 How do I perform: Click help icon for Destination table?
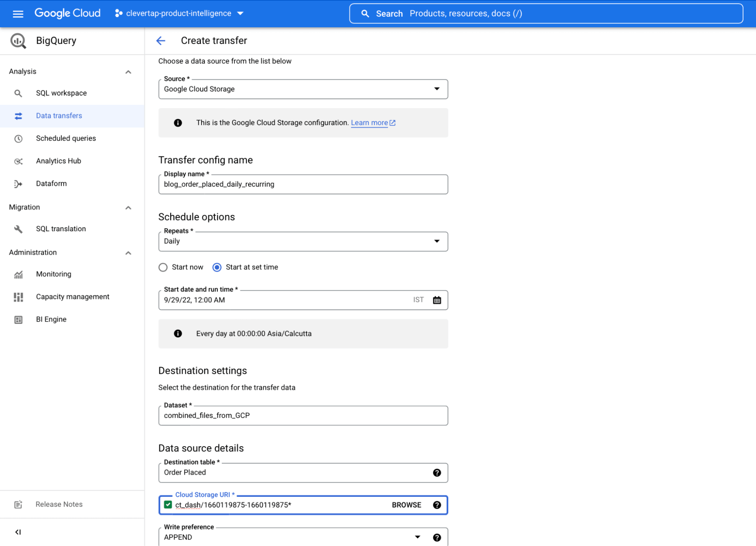[x=437, y=473]
